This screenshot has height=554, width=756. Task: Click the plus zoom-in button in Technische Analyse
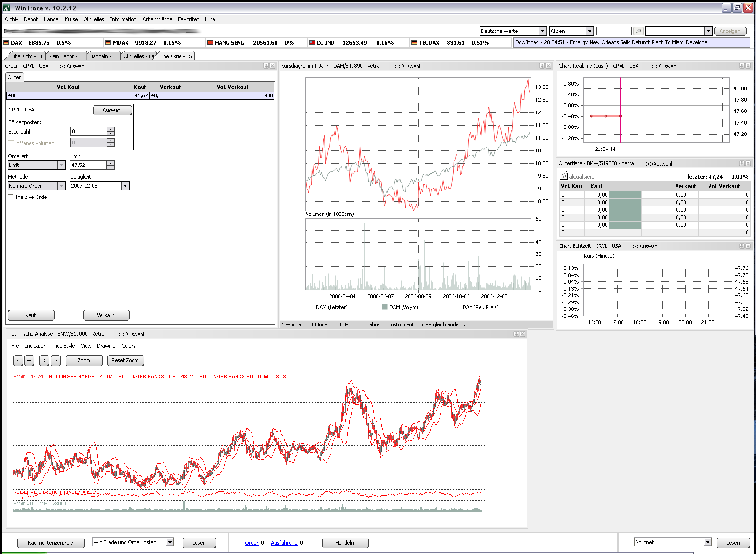pos(29,361)
